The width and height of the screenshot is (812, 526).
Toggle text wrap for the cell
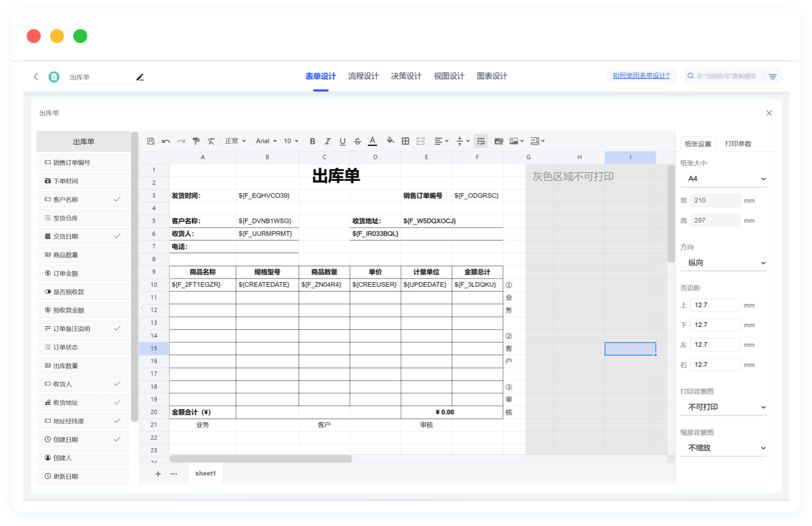pyautogui.click(x=480, y=141)
